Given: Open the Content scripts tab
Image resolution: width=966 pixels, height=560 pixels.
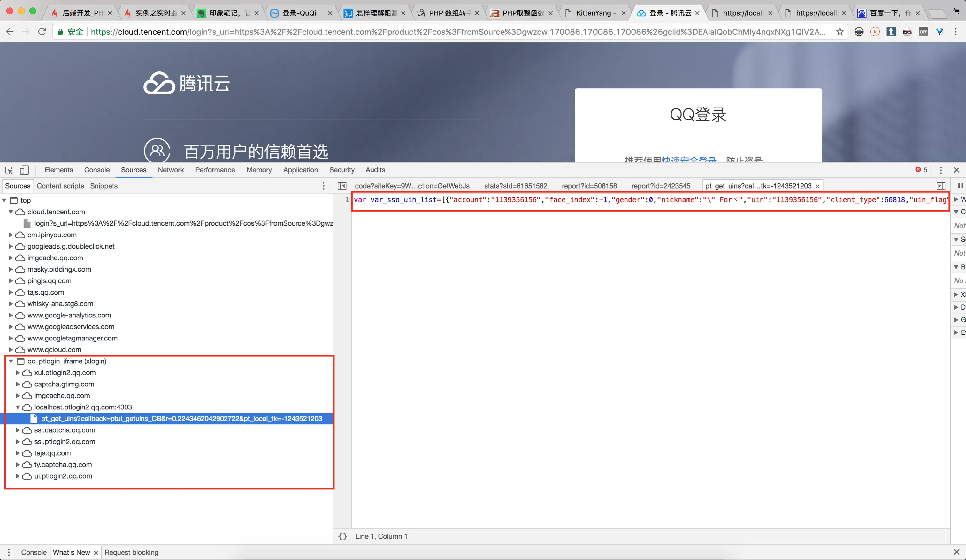Looking at the screenshot, I should (x=60, y=186).
